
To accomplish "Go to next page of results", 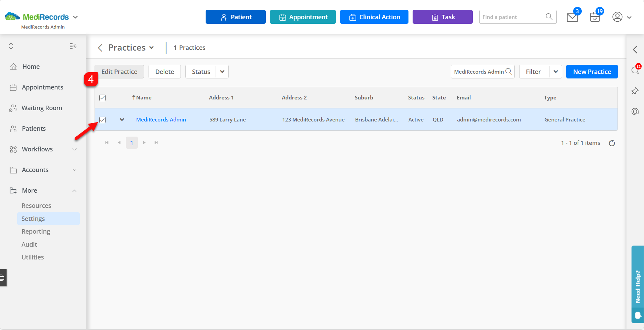I will click(x=144, y=142).
